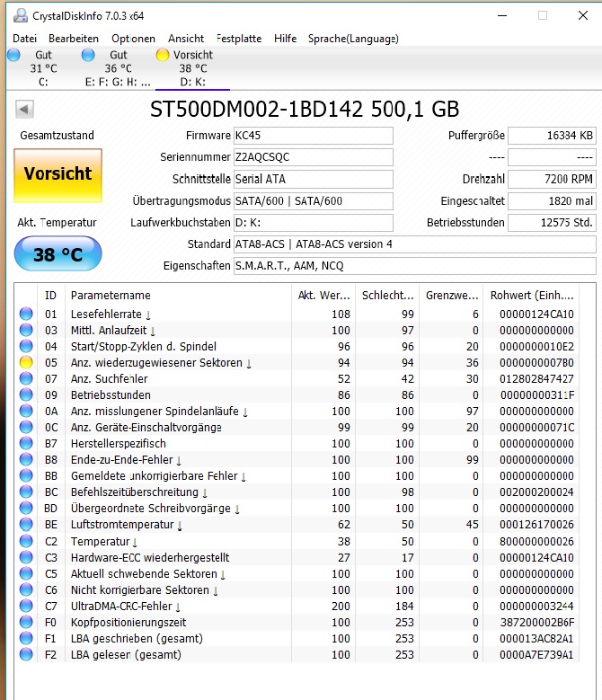Click the status icon of Anz. Suchfehler row
Screen dimensions: 602x700
pos(26,378)
